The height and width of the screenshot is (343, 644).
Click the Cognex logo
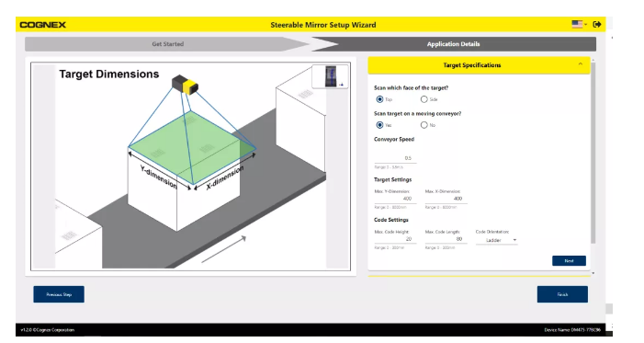[x=42, y=25]
